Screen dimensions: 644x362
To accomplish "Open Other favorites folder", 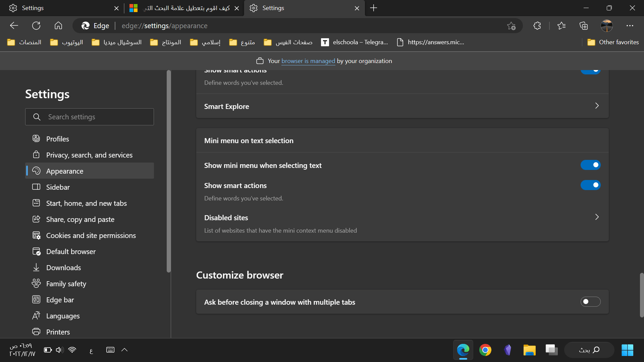I will (x=613, y=42).
